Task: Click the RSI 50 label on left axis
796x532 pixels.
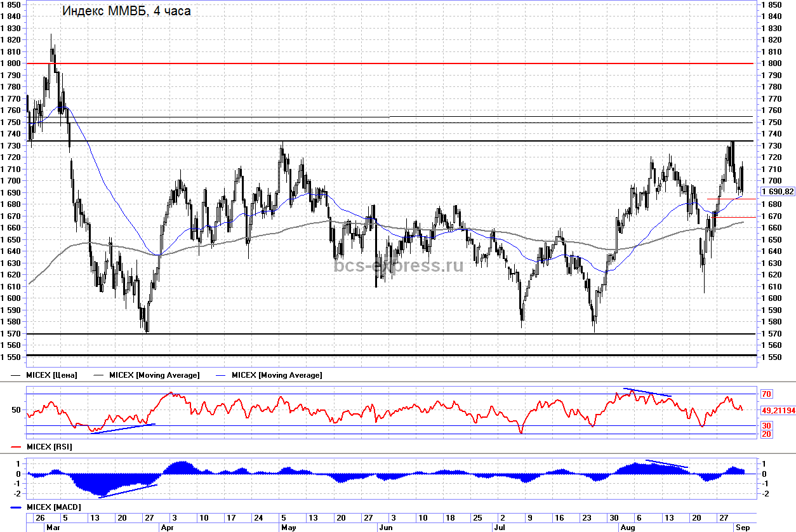Action: tap(17, 410)
